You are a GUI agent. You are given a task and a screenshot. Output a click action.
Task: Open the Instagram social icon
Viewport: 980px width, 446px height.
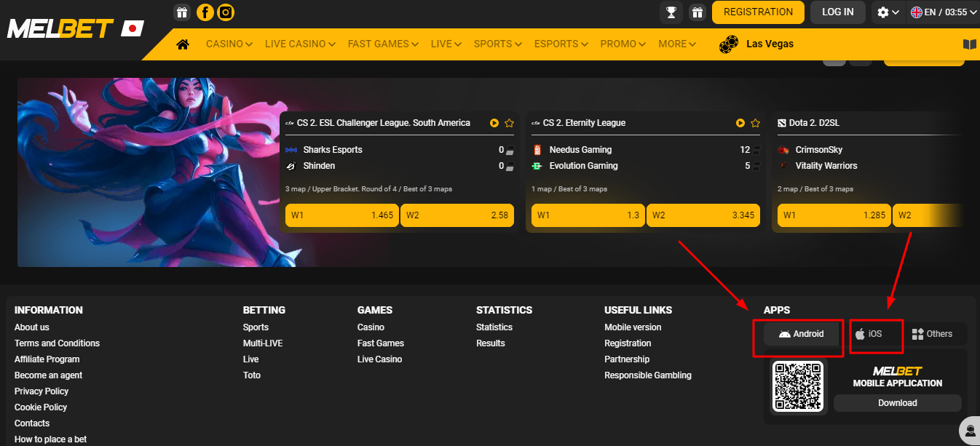(x=226, y=12)
